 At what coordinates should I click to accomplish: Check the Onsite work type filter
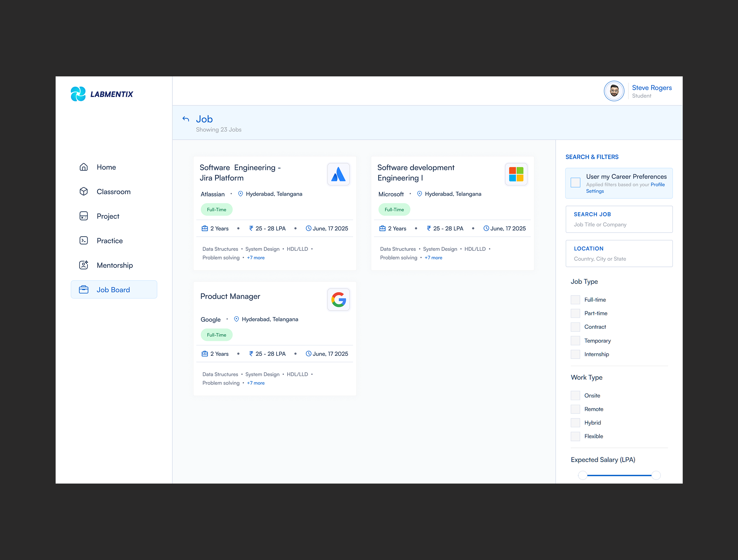tap(575, 395)
